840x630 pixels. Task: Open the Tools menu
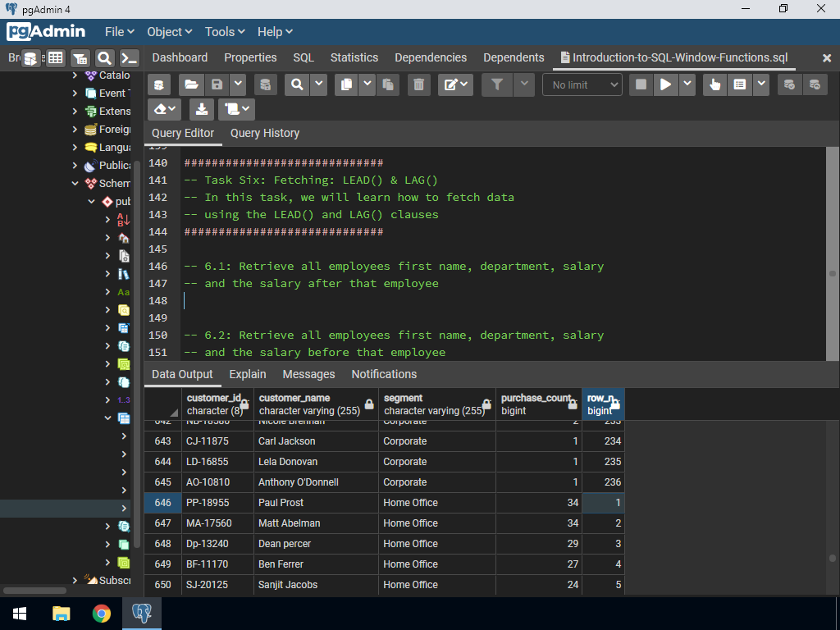225,32
